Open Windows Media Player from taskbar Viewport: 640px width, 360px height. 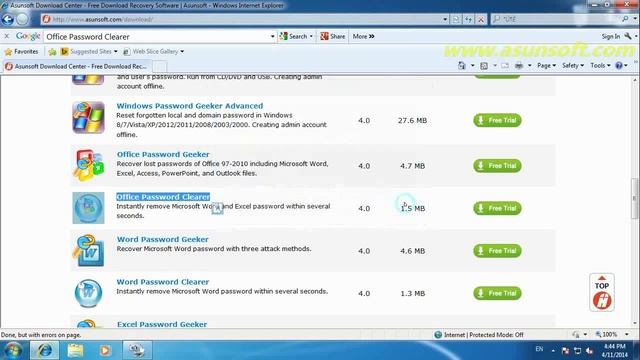[x=105, y=350]
